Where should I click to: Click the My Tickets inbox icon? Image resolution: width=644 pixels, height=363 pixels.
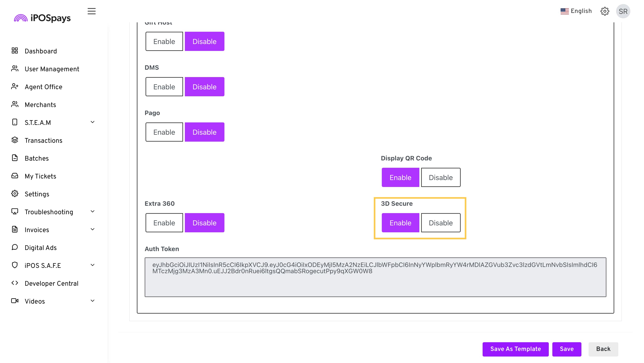15,176
